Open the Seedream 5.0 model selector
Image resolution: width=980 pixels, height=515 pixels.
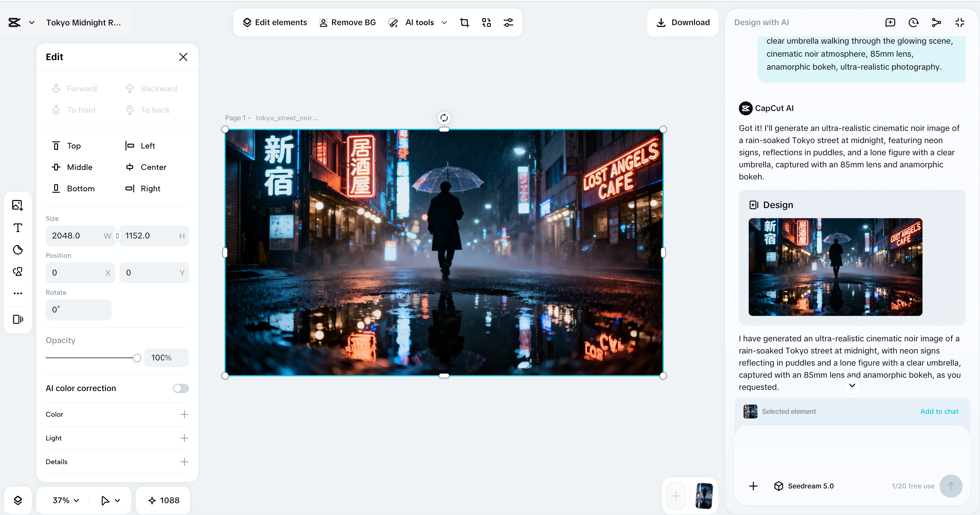[804, 486]
